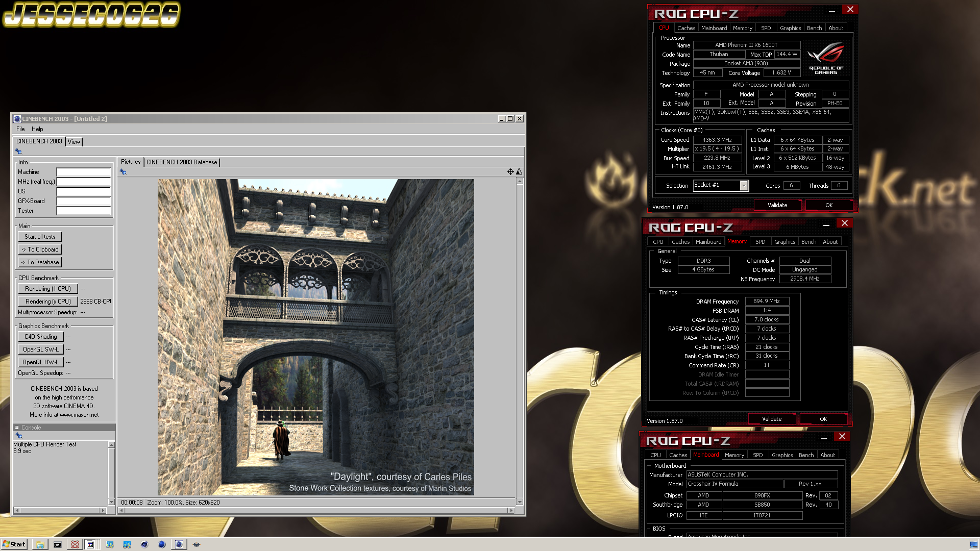Open File Explorer folder from the taskbar
The image size is (980, 551).
[40, 544]
